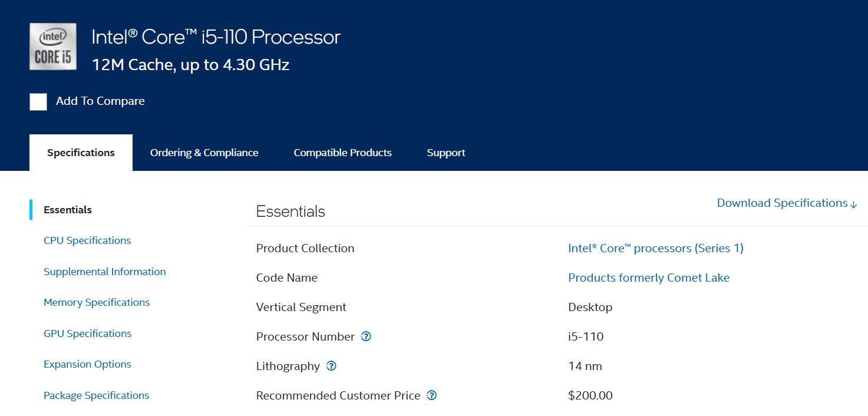This screenshot has height=416, width=868.
Task: Open the Processor Number help tooltip icon
Action: click(x=366, y=336)
